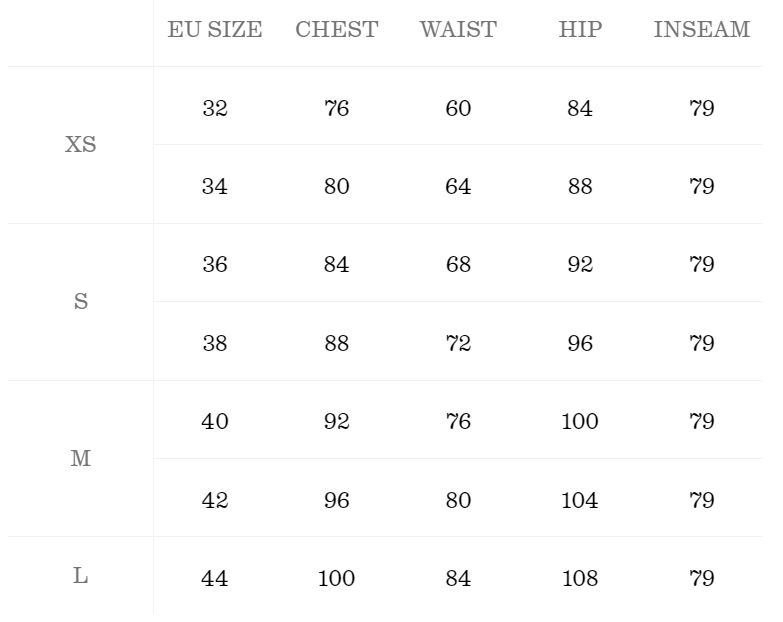
Task: Select the XS size row label
Action: click(81, 145)
